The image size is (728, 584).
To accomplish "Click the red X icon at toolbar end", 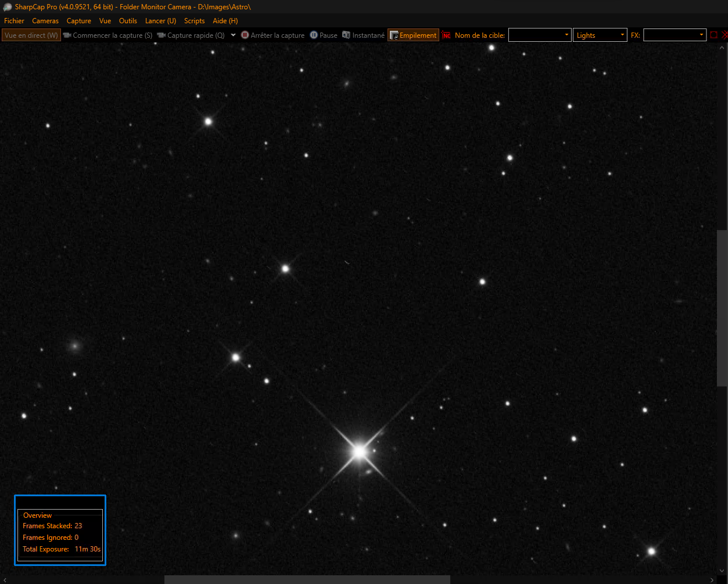I will point(725,35).
